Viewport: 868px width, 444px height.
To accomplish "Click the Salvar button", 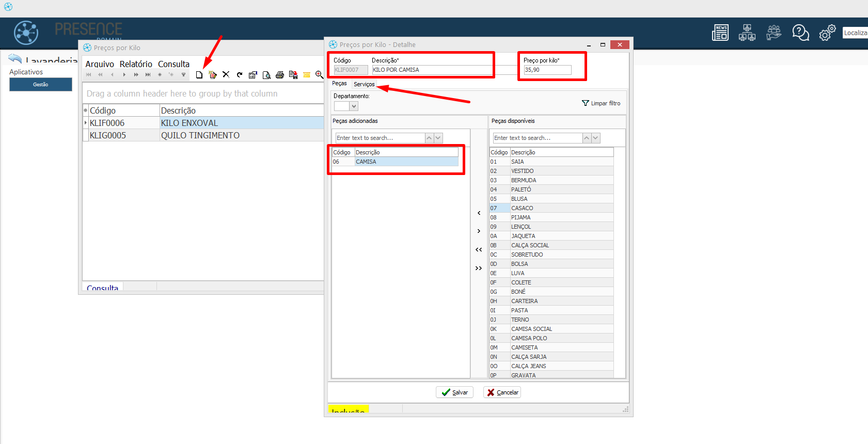I will (454, 392).
